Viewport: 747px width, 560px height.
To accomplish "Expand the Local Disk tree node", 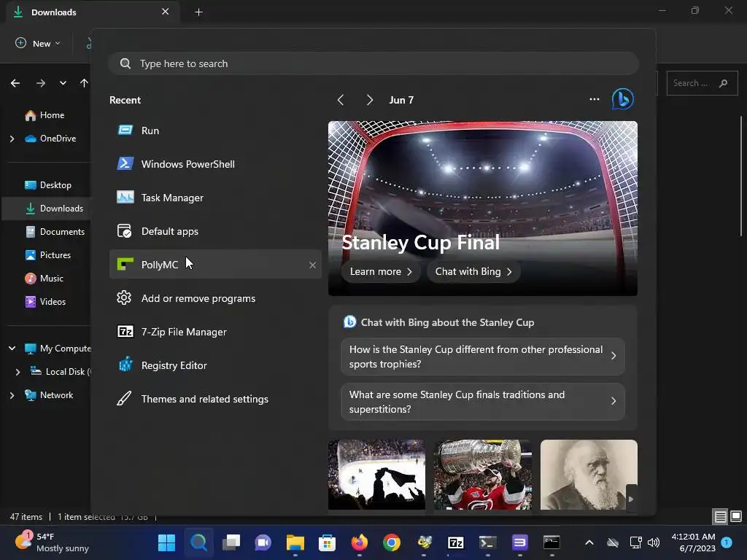I will [x=18, y=372].
